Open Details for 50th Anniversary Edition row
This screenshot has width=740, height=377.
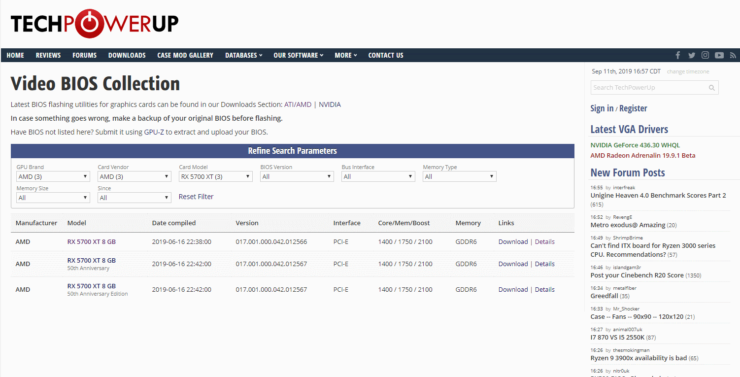pyautogui.click(x=545, y=289)
